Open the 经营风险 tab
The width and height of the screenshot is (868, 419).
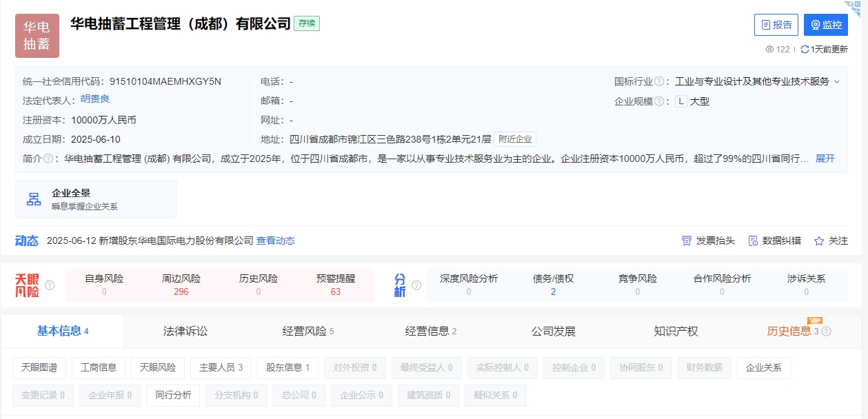point(307,331)
